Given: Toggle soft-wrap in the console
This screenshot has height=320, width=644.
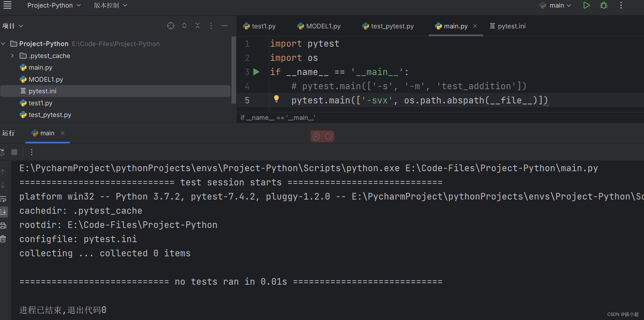Looking at the screenshot, I should point(3,199).
